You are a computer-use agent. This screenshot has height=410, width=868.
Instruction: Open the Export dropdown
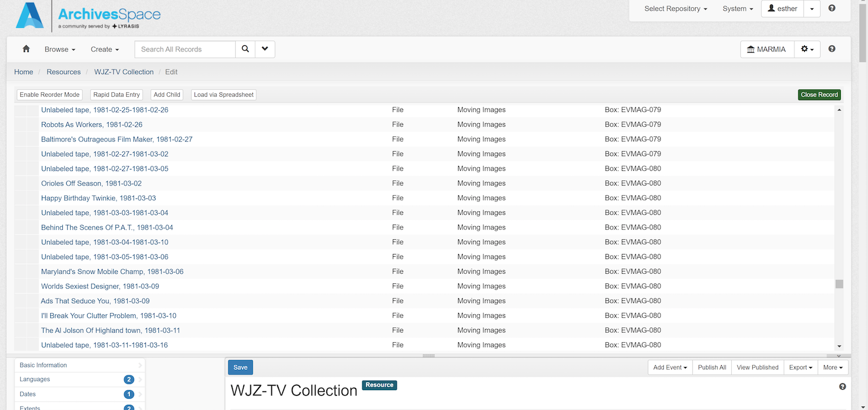click(x=800, y=368)
